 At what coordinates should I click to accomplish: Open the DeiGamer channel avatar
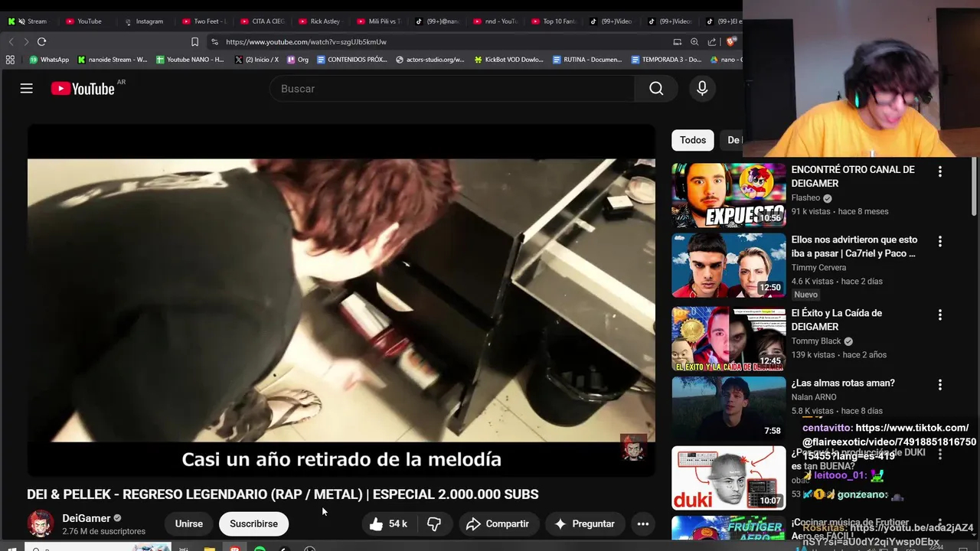coord(41,523)
